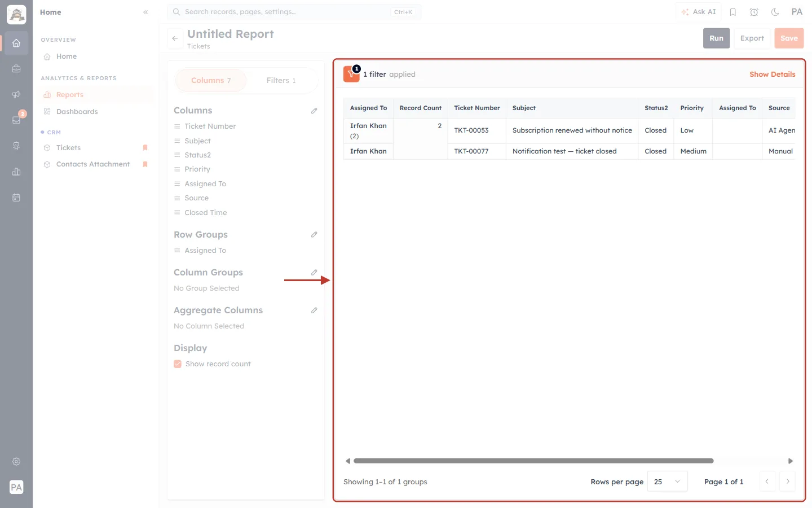Open the PA user avatar in the top bar
The height and width of the screenshot is (508, 812).
[x=797, y=12]
